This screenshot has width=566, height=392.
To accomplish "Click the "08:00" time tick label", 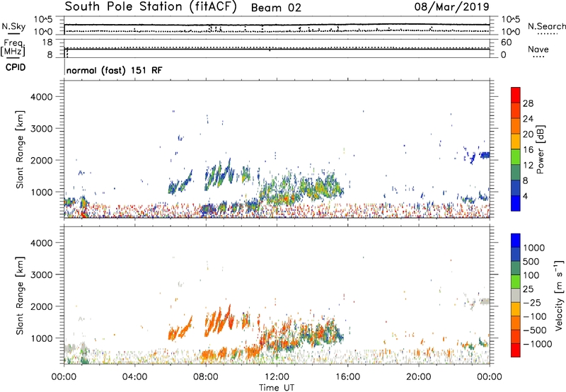I will pyautogui.click(x=206, y=377).
